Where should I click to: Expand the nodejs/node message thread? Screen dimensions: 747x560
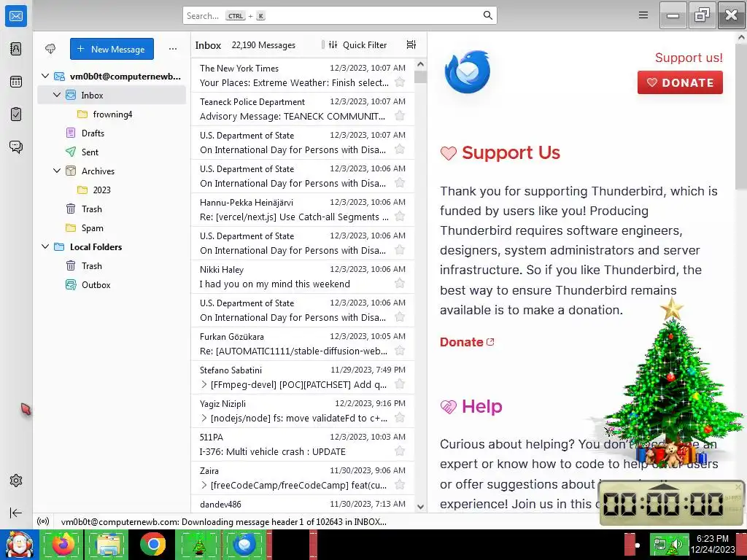(x=204, y=418)
